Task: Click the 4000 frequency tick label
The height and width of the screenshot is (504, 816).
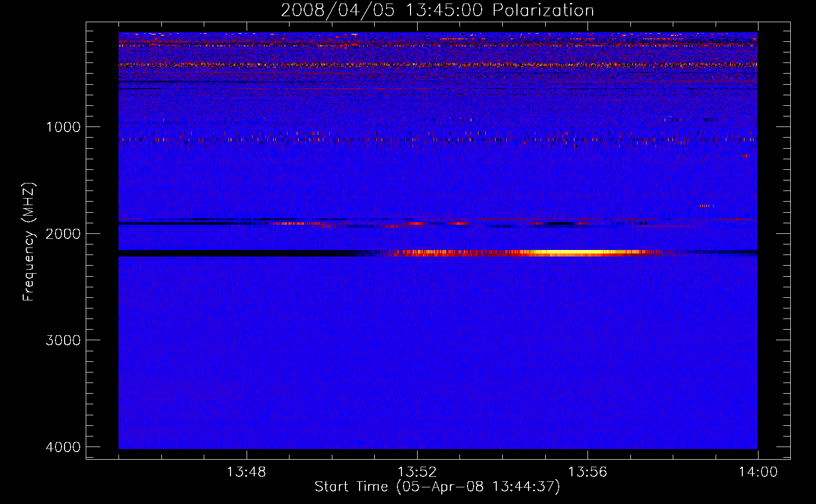Action: pyautogui.click(x=63, y=447)
